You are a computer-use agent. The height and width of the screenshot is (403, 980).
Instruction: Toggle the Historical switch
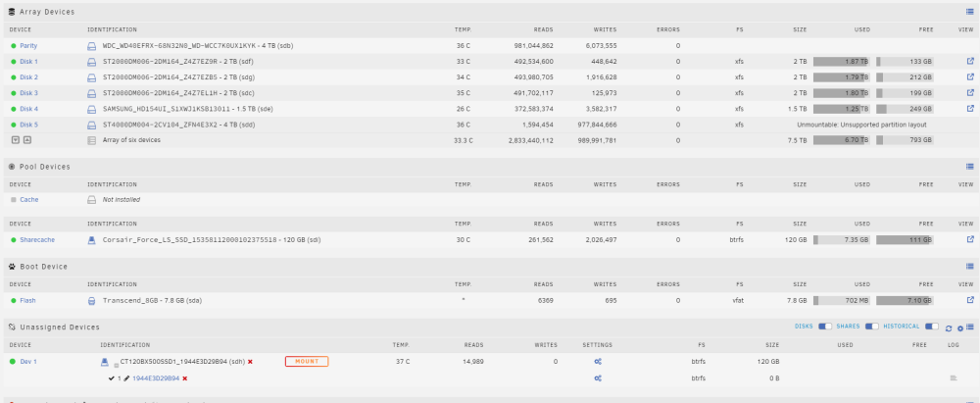932,327
